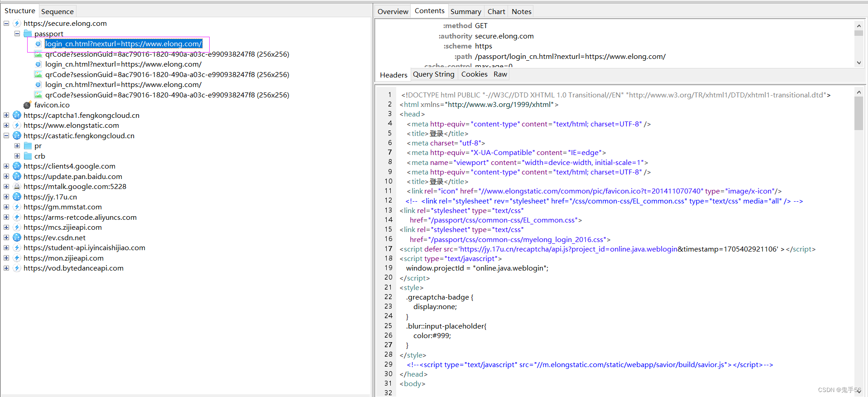Expand the pr folder node
This screenshot has width=868, height=397.
click(x=17, y=146)
